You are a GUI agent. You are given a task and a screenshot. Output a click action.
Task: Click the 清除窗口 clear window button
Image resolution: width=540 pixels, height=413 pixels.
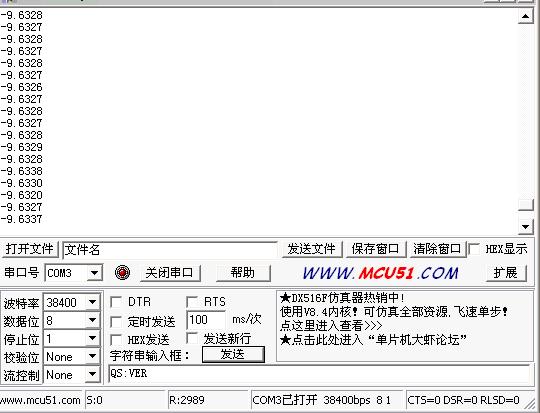[437, 249]
